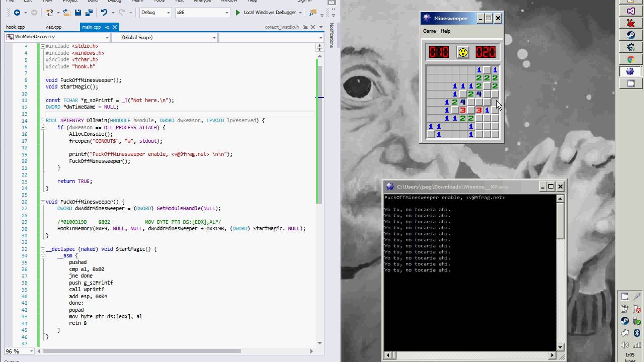Click the Minesweeper smiley face button
The width and height of the screenshot is (644, 362).
tap(462, 52)
